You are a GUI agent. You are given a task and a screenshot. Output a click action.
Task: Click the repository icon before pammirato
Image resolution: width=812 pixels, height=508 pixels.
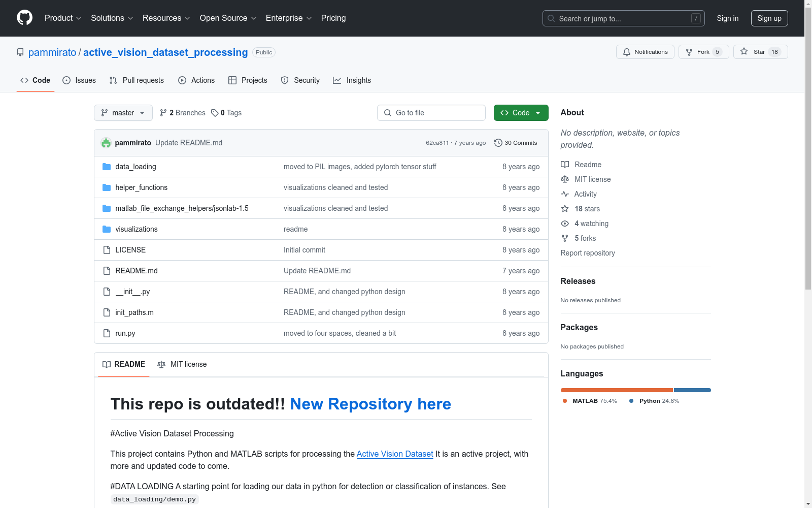20,52
